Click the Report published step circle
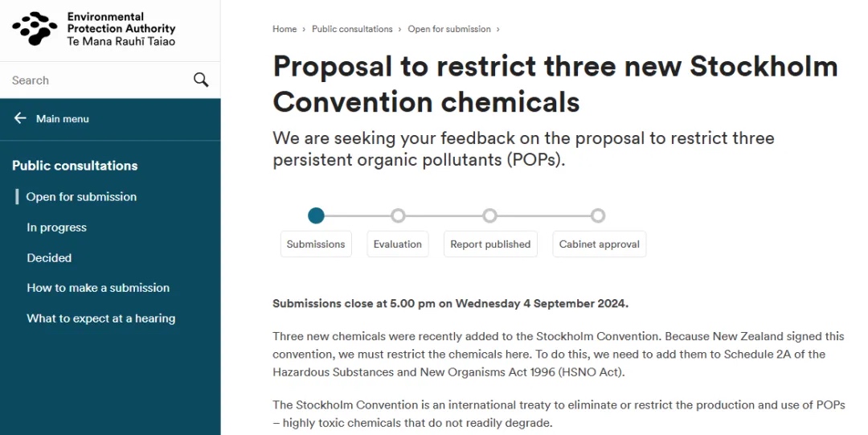This screenshot has width=868, height=435. point(490,215)
